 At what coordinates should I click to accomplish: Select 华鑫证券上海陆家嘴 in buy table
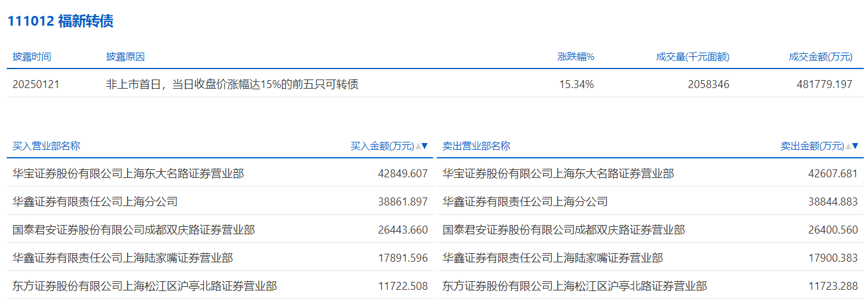tap(122, 258)
